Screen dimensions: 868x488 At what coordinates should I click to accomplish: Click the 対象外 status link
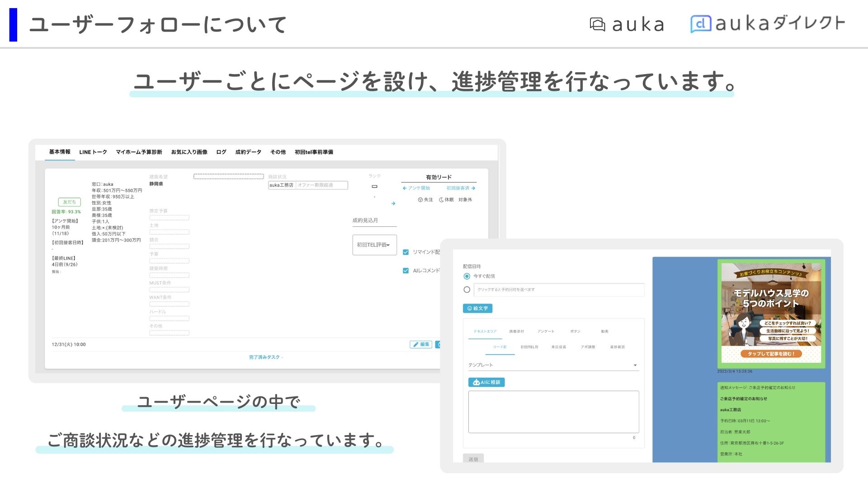tap(465, 200)
